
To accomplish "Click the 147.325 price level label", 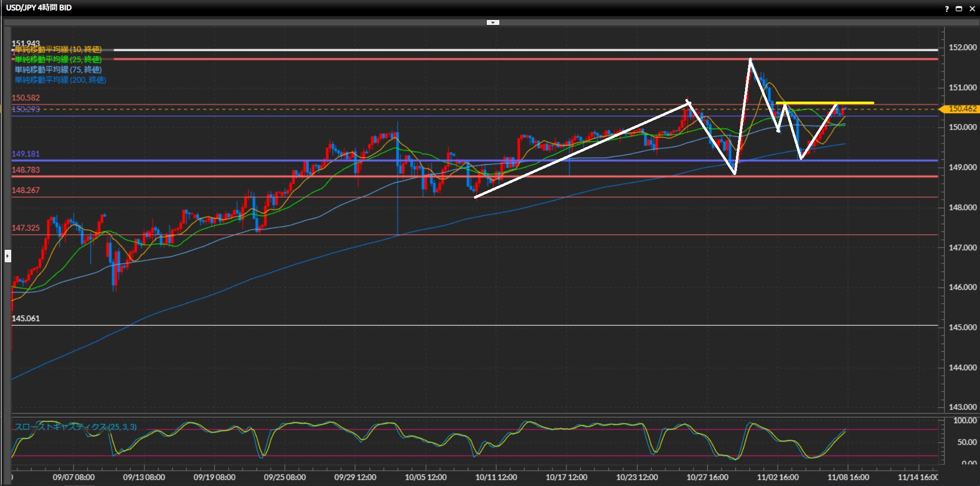I will [x=26, y=228].
